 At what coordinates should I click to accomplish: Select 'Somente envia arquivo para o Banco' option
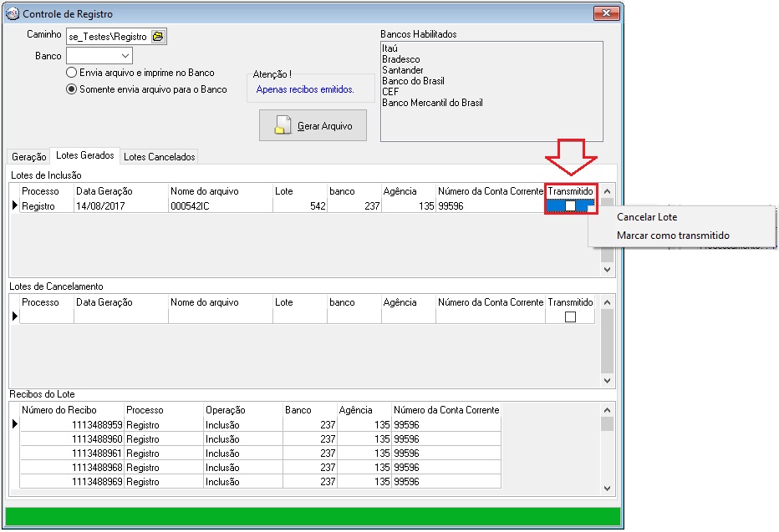pyautogui.click(x=72, y=89)
